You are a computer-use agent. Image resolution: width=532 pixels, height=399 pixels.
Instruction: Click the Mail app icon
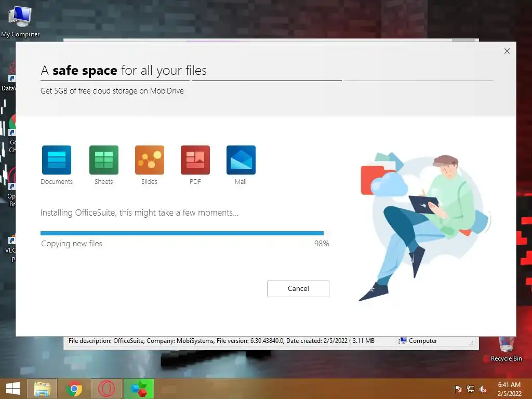[241, 160]
